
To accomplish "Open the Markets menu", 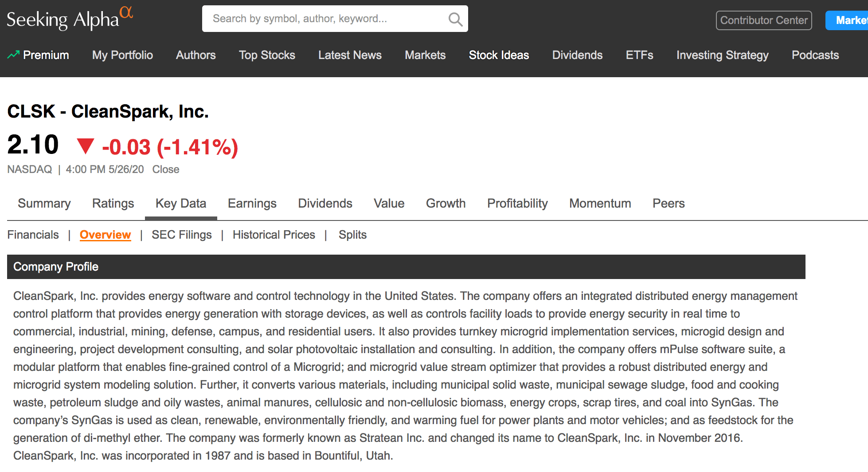I will 425,55.
